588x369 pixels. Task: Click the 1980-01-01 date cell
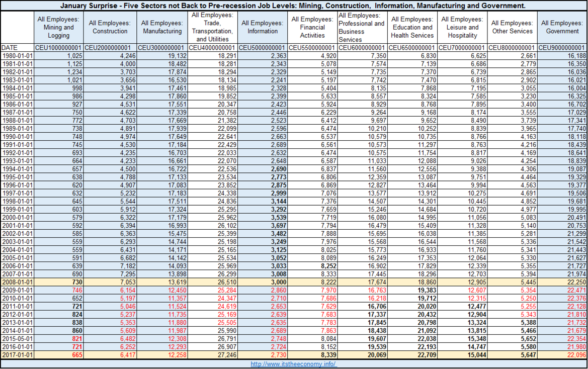pyautogui.click(x=17, y=56)
